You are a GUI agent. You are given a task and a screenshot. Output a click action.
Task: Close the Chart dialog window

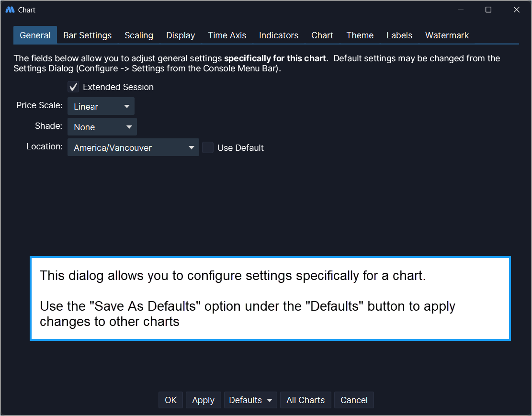point(516,10)
